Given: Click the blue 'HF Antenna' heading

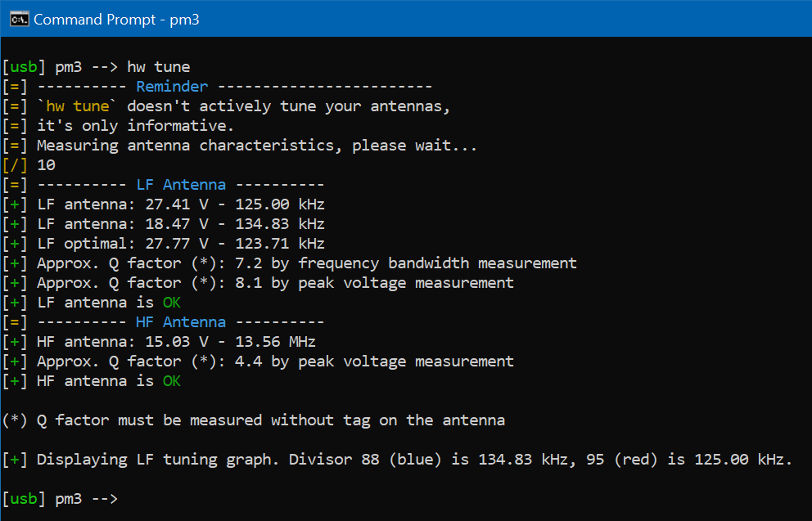Looking at the screenshot, I should click(181, 322).
